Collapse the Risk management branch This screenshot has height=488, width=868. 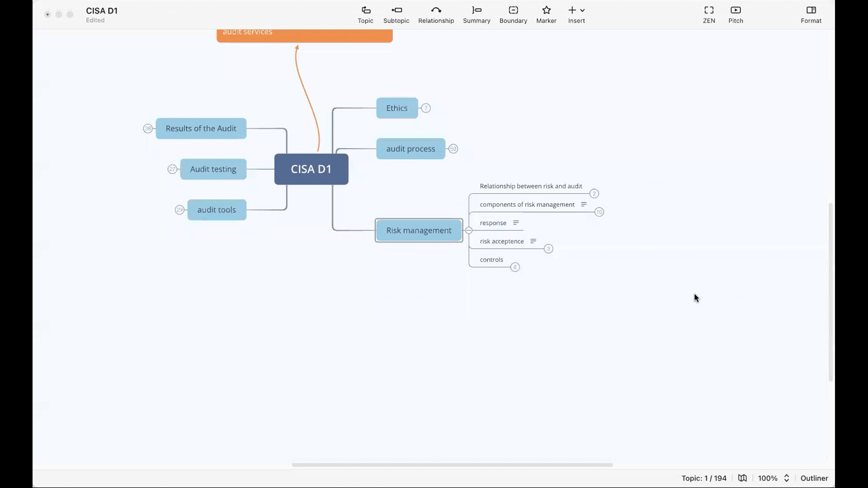point(469,230)
